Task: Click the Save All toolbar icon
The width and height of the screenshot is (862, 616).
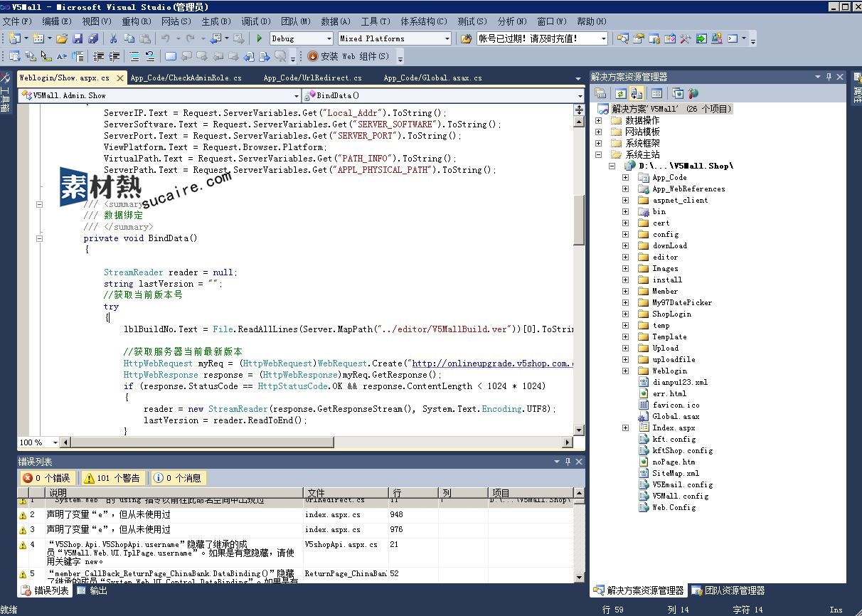Action: coord(92,38)
